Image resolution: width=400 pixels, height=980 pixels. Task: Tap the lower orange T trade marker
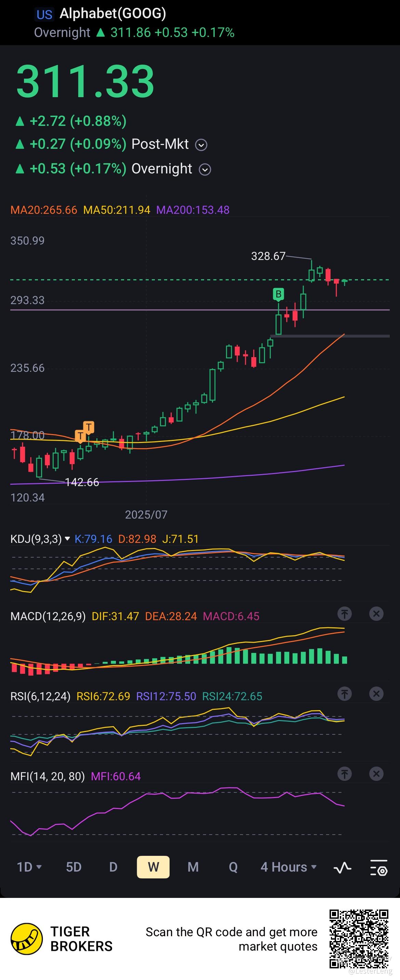pyautogui.click(x=80, y=436)
